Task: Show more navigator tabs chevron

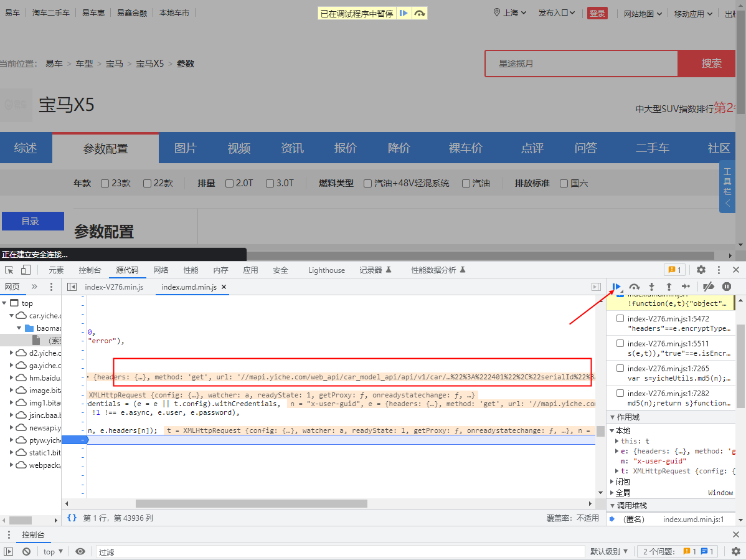Action: coord(34,287)
